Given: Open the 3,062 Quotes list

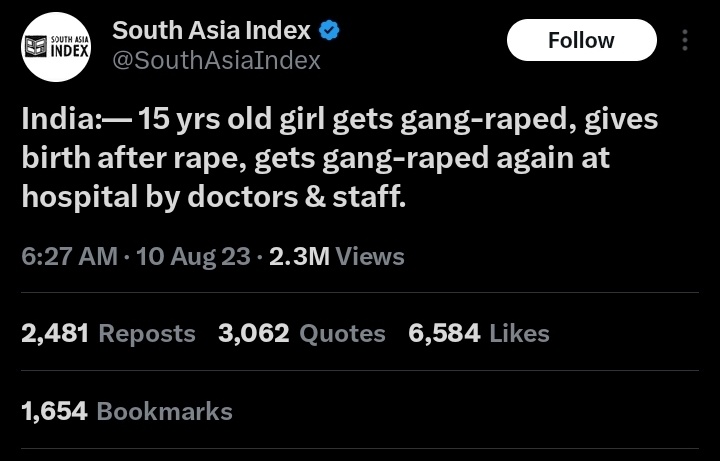Looking at the screenshot, I should pos(301,334).
